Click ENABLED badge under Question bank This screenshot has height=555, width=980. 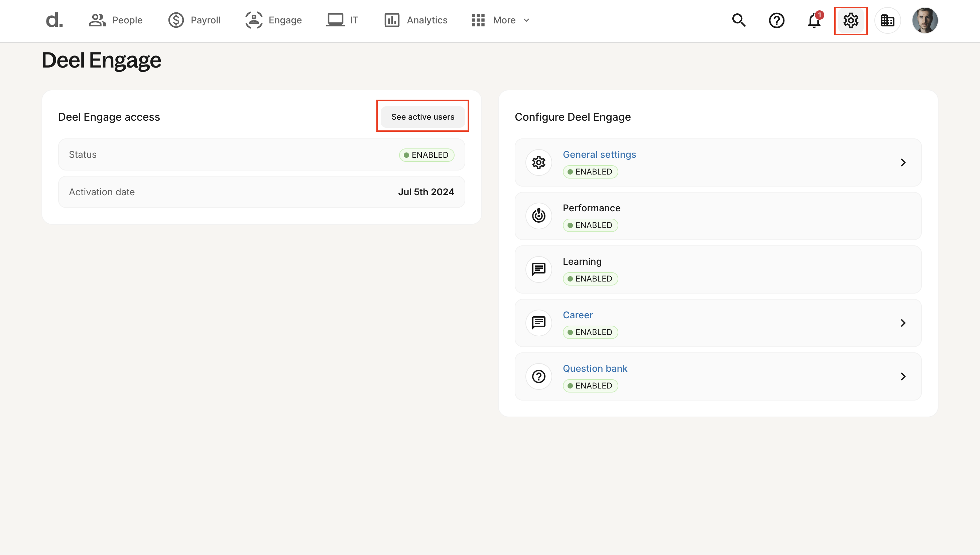point(590,386)
